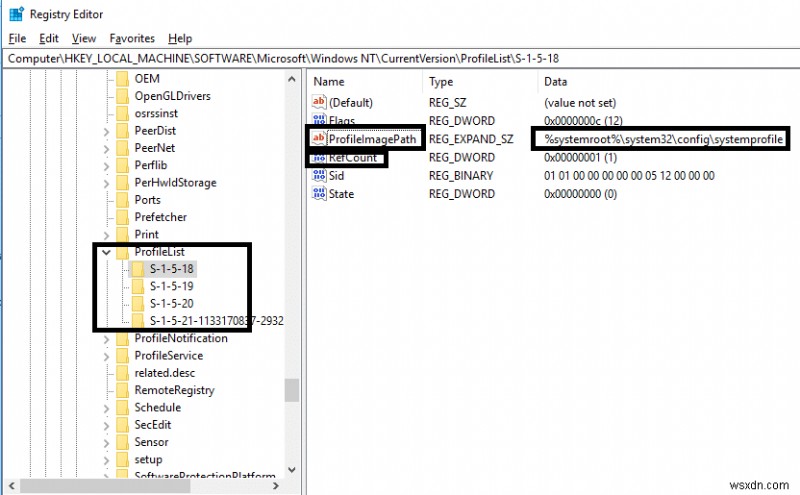Click the Name column header
The height and width of the screenshot is (495, 800).
coord(330,81)
